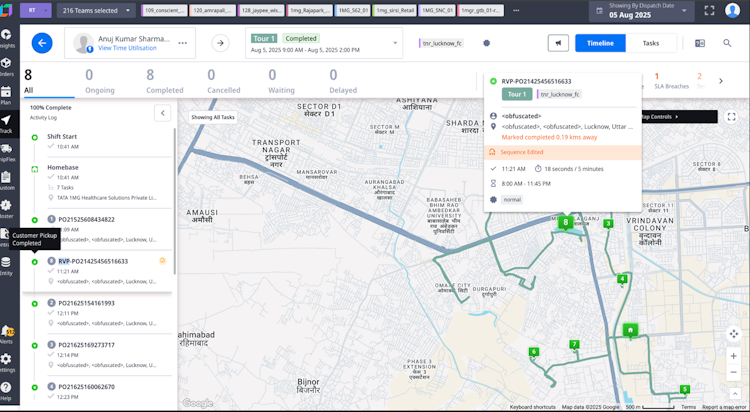The image size is (750, 412).
Task: Zoom in on the map
Action: click(x=733, y=356)
